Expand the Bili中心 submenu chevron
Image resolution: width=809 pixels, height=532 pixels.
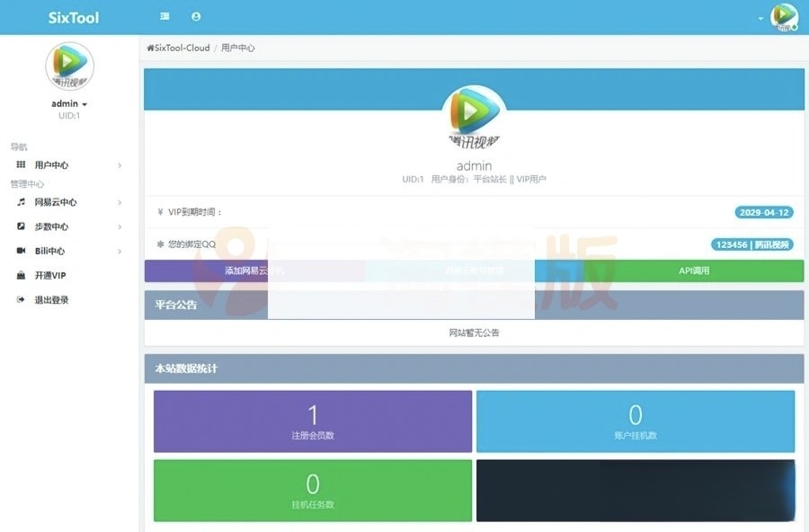(x=120, y=251)
